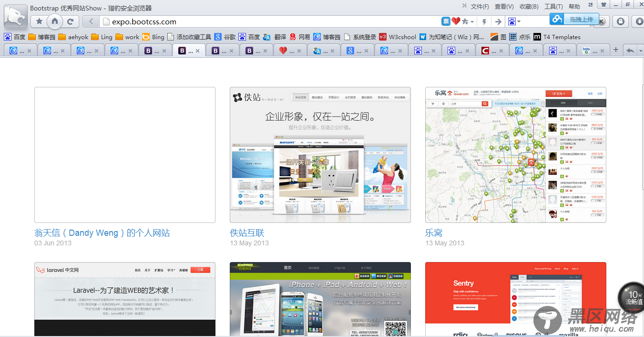Click the four-square grid icon near the 帮助 menu
Screen dimensions: 644x337
pos(591,4)
